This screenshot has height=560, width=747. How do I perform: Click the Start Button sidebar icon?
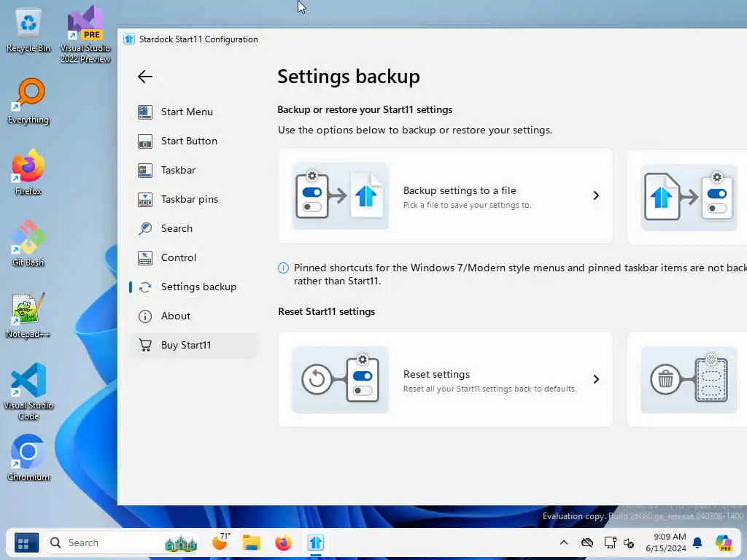145,141
